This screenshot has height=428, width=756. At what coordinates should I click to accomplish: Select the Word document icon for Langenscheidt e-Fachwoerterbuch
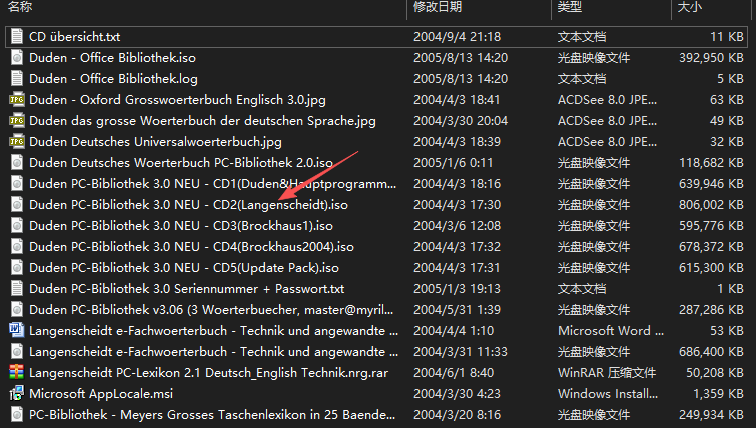click(x=16, y=330)
